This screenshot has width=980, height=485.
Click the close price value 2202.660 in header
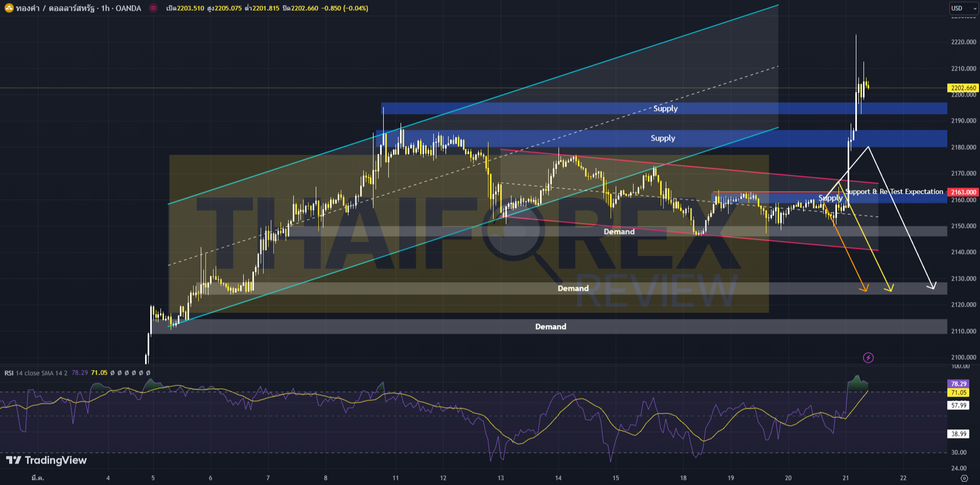tap(305, 8)
